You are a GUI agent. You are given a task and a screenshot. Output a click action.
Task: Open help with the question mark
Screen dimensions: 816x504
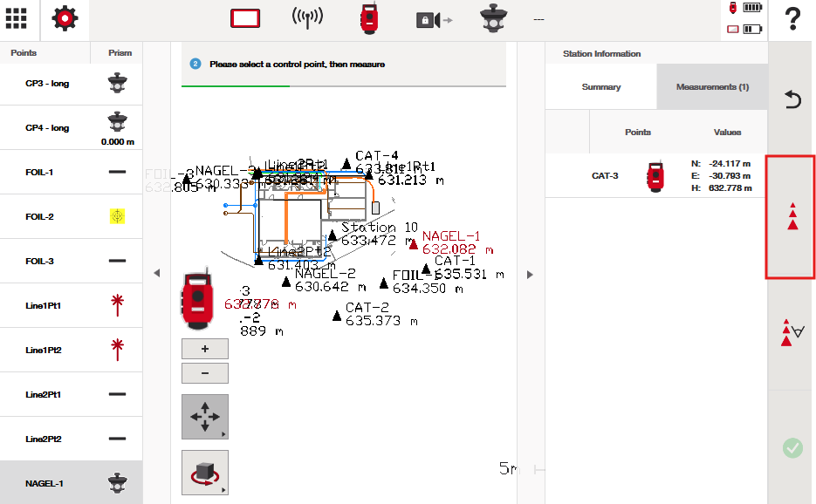[x=792, y=19]
